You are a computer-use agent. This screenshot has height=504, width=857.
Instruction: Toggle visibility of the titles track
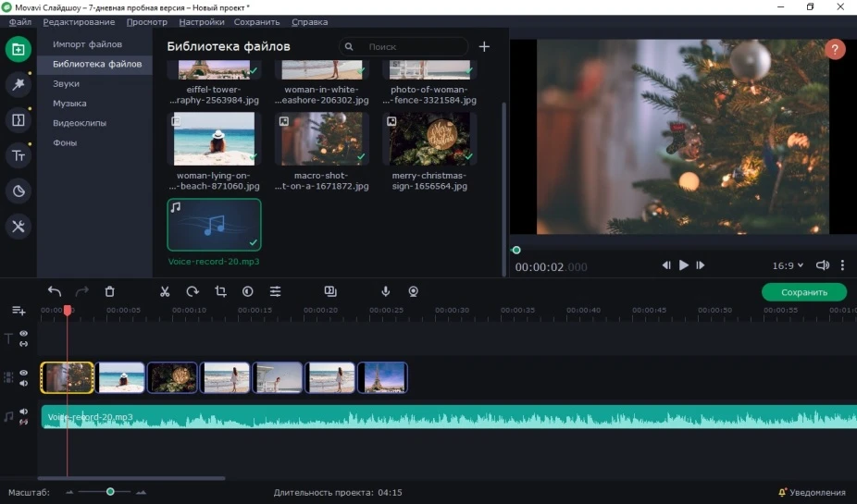coord(24,334)
